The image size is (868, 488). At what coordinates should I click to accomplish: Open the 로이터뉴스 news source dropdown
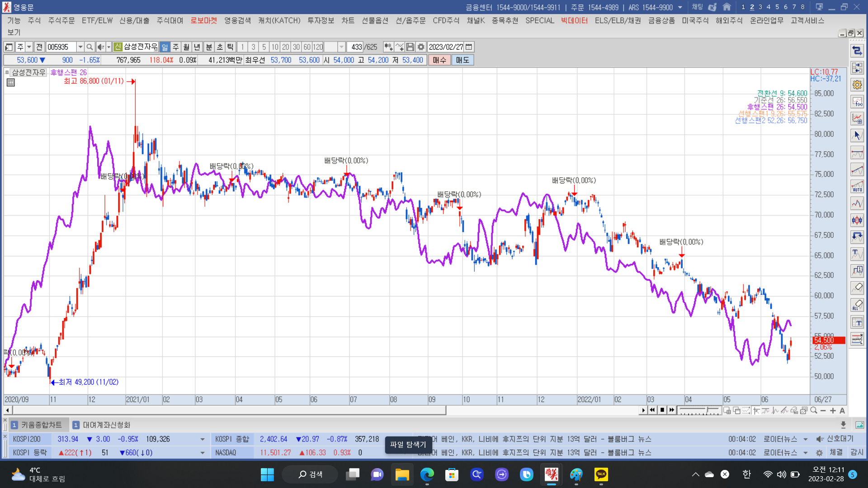coord(805,439)
